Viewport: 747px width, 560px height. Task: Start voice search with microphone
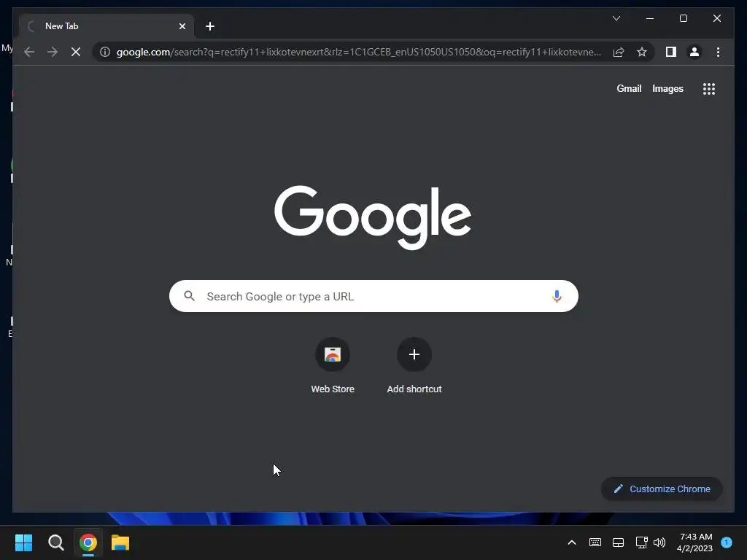(557, 296)
